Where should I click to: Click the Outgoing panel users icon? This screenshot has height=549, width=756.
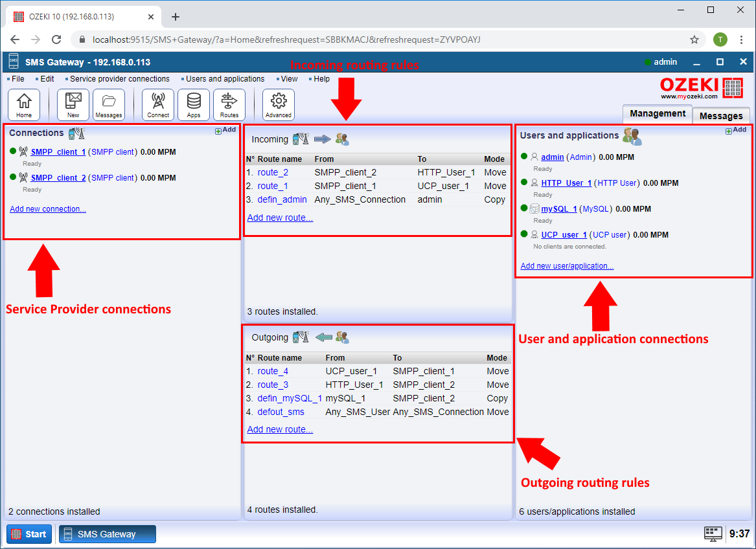[x=342, y=337]
